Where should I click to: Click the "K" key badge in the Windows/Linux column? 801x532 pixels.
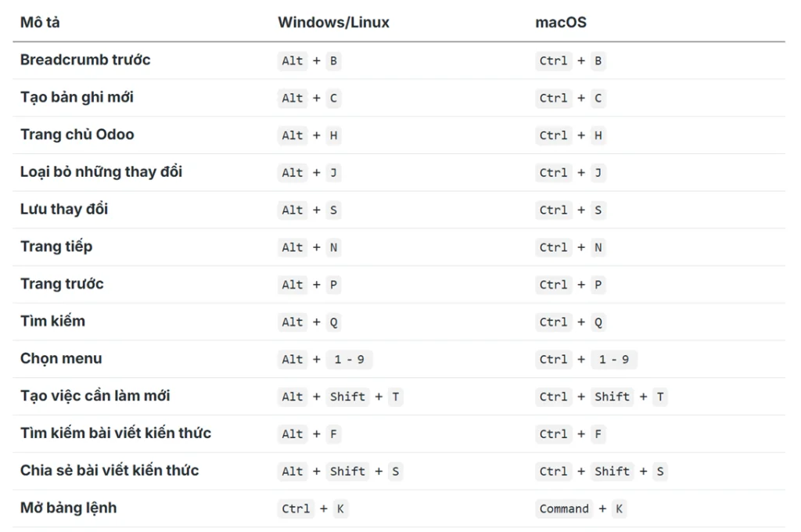coord(340,509)
